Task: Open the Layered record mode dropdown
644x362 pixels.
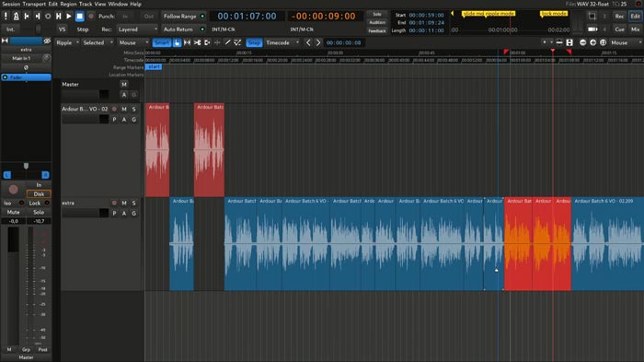Action: pos(137,29)
